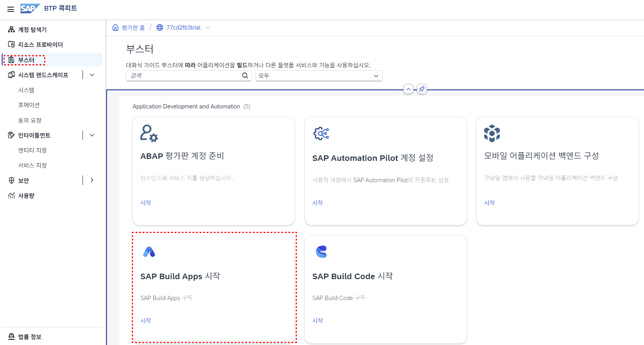Click the 모바일 어플리케이션 백엔드 card icon
This screenshot has width=644, height=345.
(492, 133)
